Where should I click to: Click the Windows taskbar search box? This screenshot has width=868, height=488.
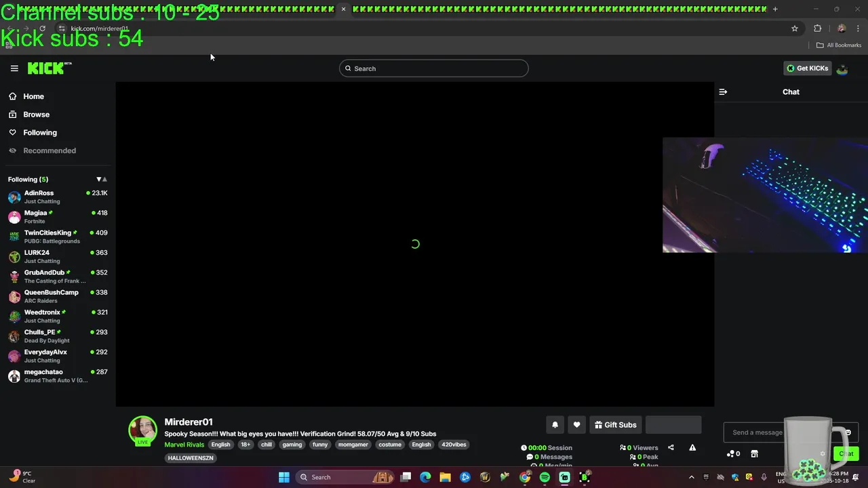click(347, 477)
